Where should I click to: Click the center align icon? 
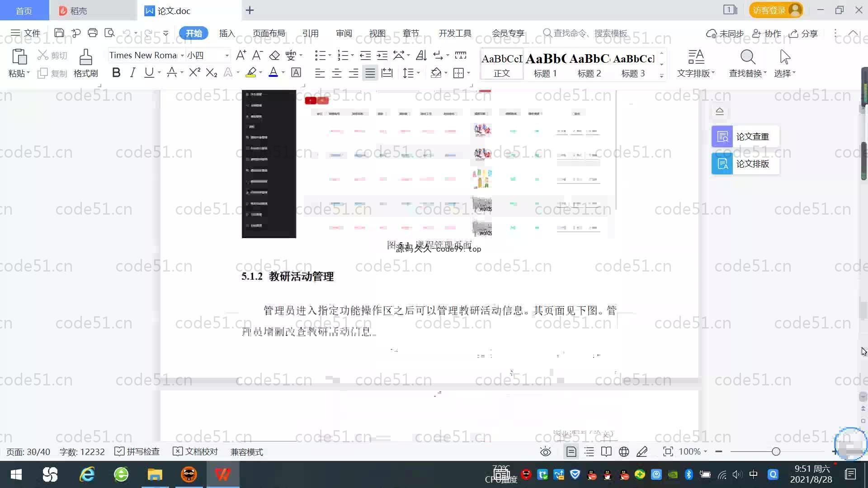336,73
